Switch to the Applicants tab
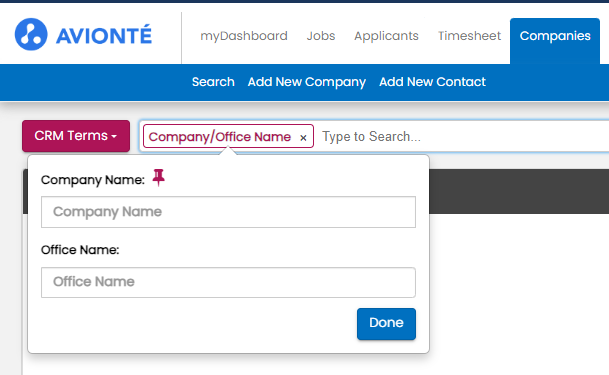Viewport: 609px width, 375px height. 386,36
